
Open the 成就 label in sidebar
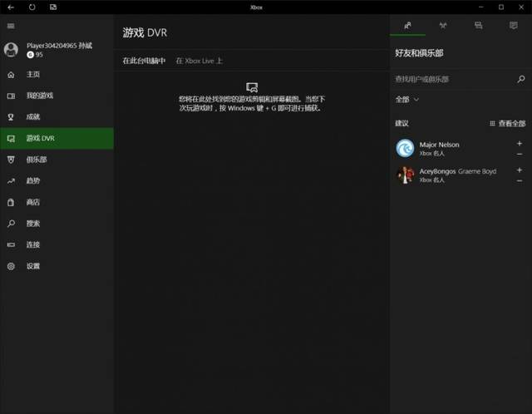(33, 117)
